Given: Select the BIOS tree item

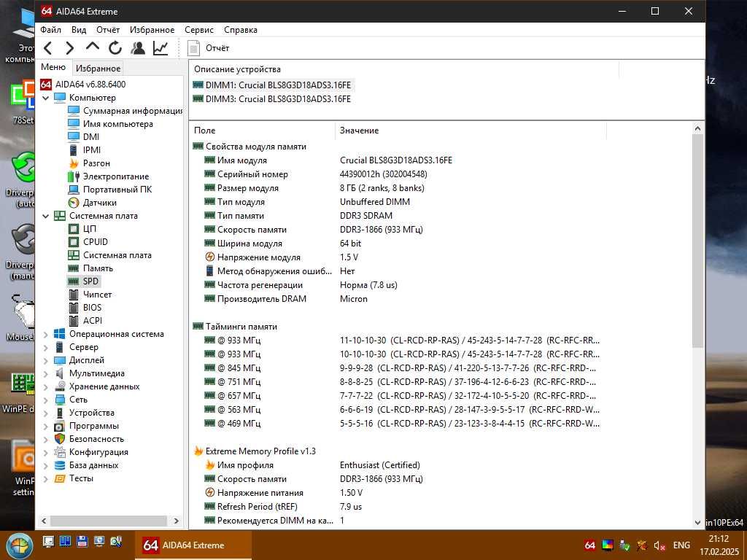Looking at the screenshot, I should pos(85,308).
